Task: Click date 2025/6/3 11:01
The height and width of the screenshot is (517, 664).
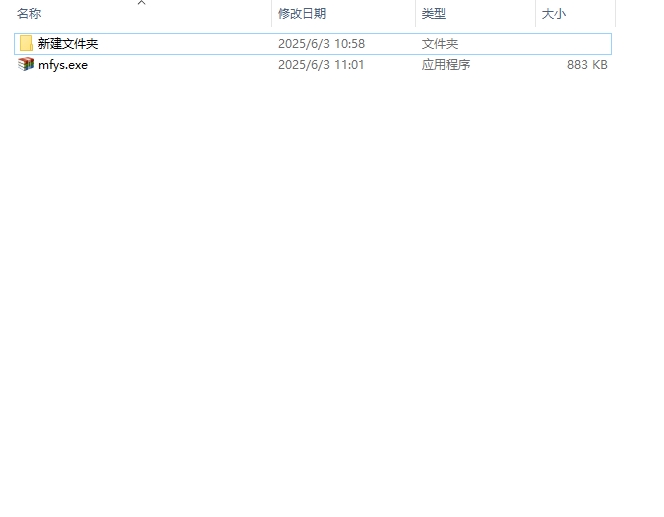Action: click(x=321, y=65)
